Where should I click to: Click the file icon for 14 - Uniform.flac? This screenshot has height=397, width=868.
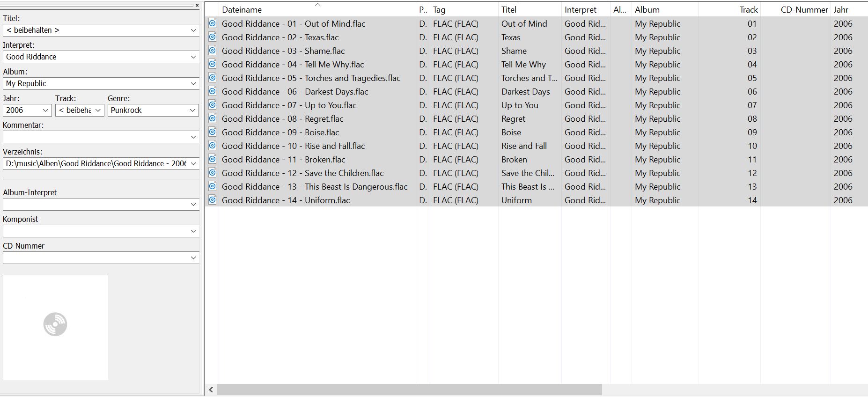(212, 200)
